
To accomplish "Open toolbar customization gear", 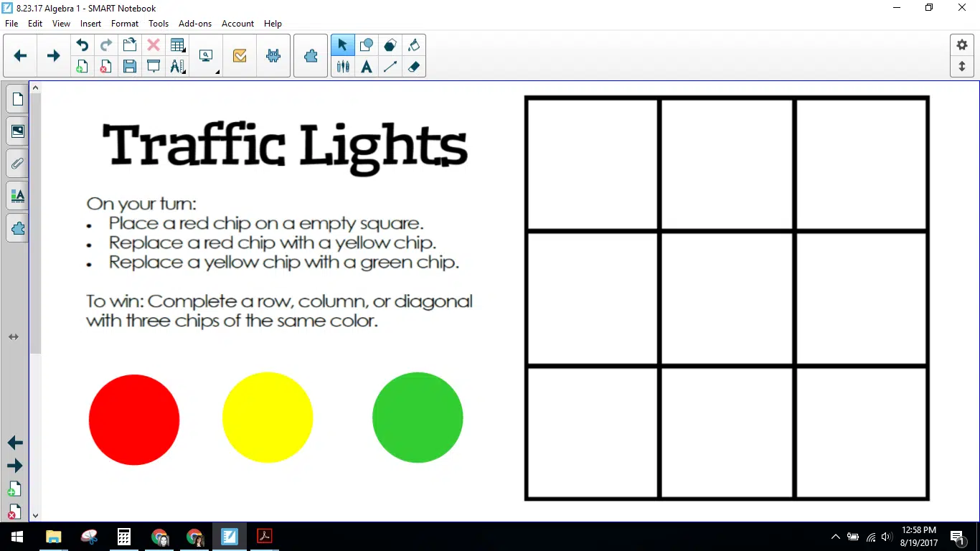I will [x=962, y=45].
